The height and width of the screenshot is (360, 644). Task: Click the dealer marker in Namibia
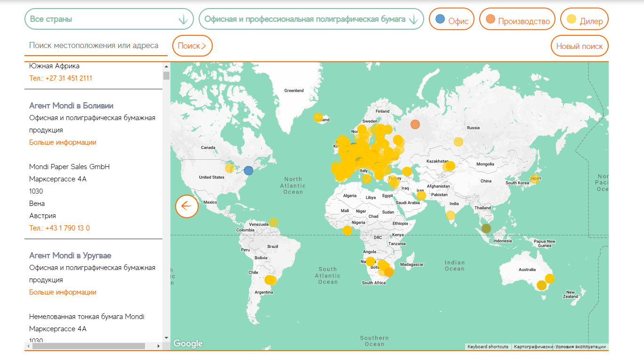point(370,262)
